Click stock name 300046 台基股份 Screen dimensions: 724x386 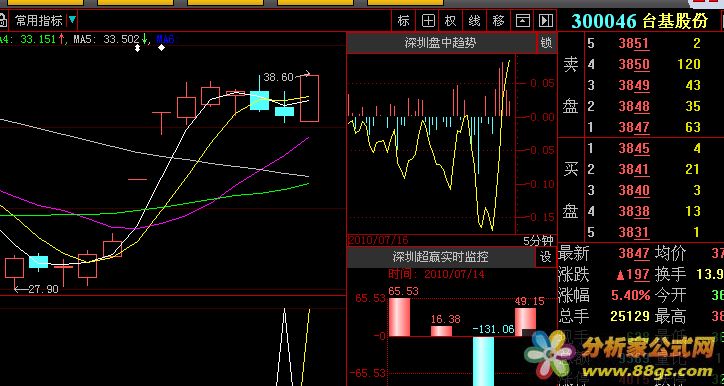[640, 21]
